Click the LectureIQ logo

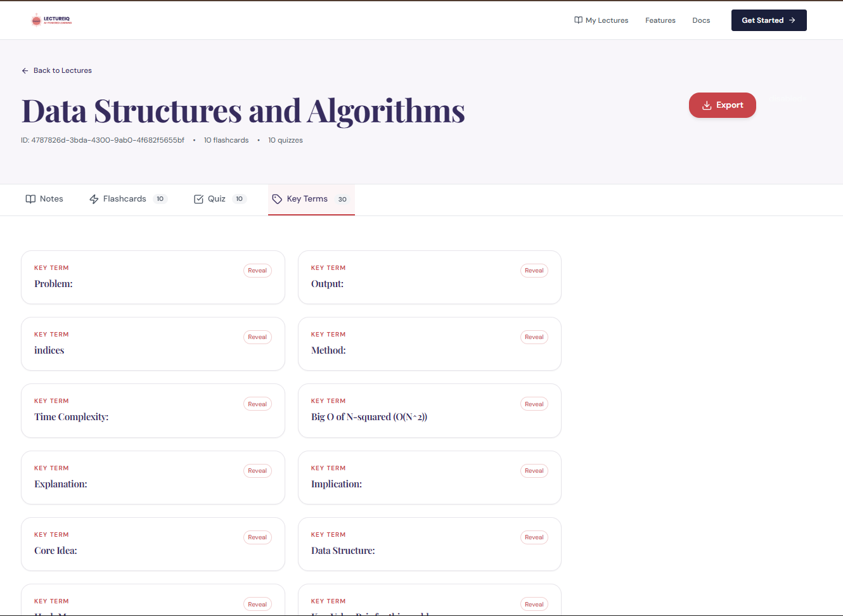(51, 20)
